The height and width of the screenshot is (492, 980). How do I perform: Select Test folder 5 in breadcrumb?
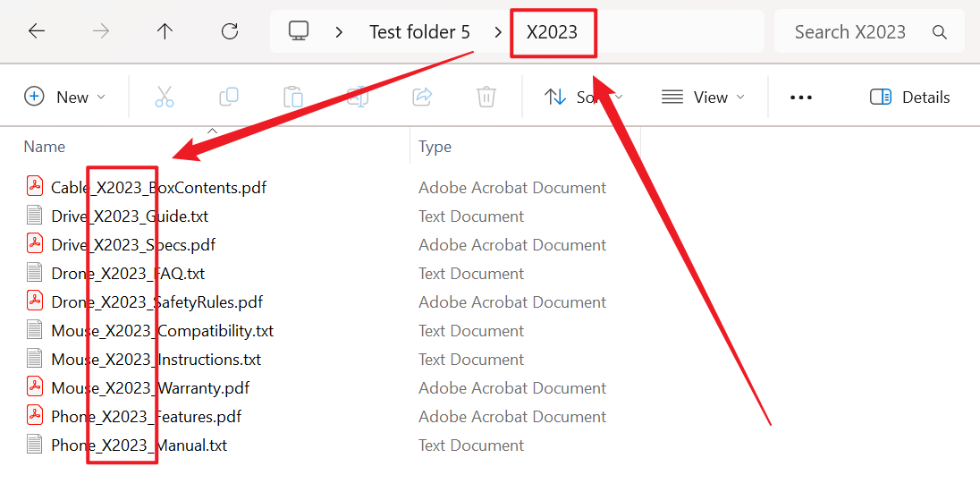click(x=419, y=32)
